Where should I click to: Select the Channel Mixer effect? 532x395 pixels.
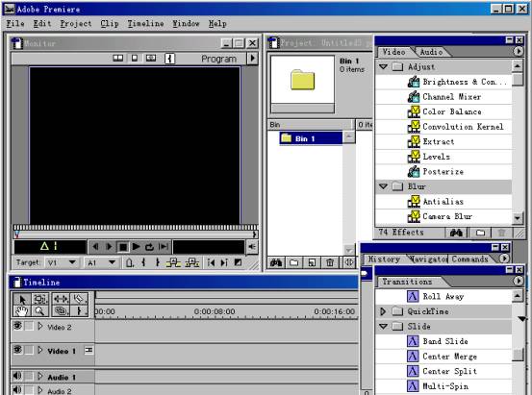click(x=443, y=97)
